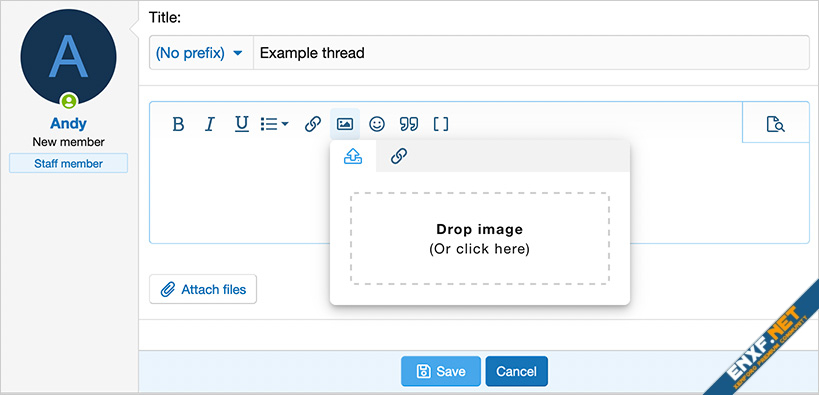Open the list formatting dropdown
Image resolution: width=819 pixels, height=395 pixels.
pyautogui.click(x=275, y=124)
